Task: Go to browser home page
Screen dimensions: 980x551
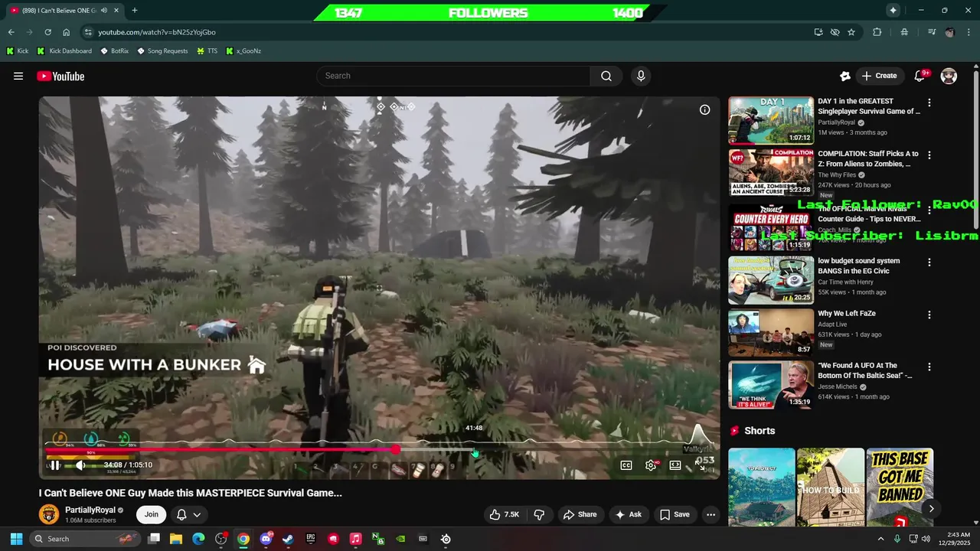Action: (x=66, y=32)
